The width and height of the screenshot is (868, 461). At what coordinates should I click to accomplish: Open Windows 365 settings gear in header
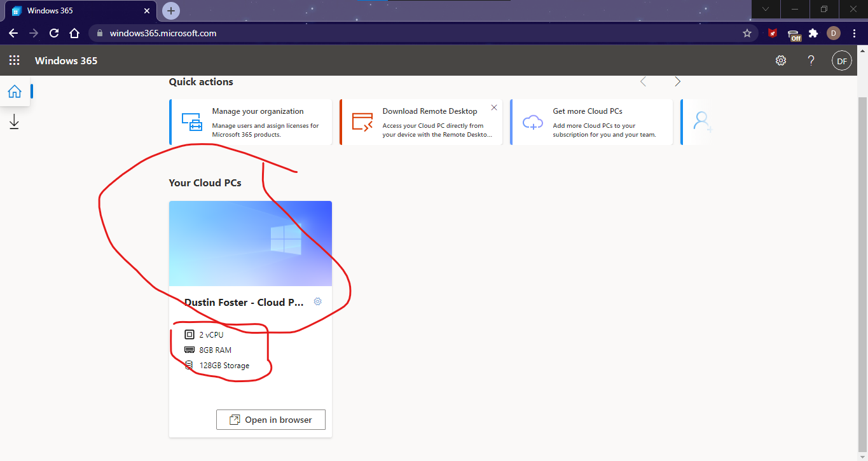point(781,60)
